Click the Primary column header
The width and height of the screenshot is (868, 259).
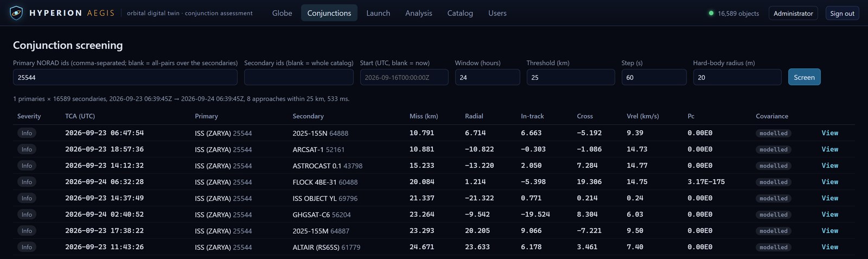(x=206, y=116)
